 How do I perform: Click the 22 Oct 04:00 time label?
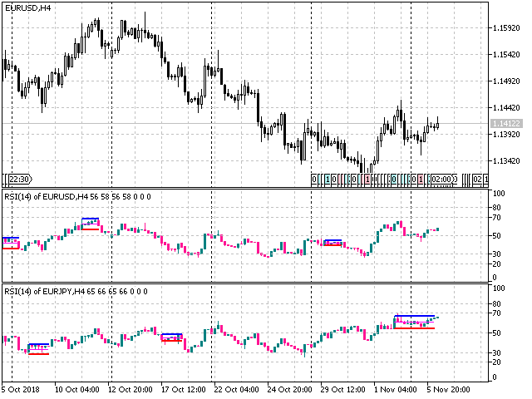point(236,389)
